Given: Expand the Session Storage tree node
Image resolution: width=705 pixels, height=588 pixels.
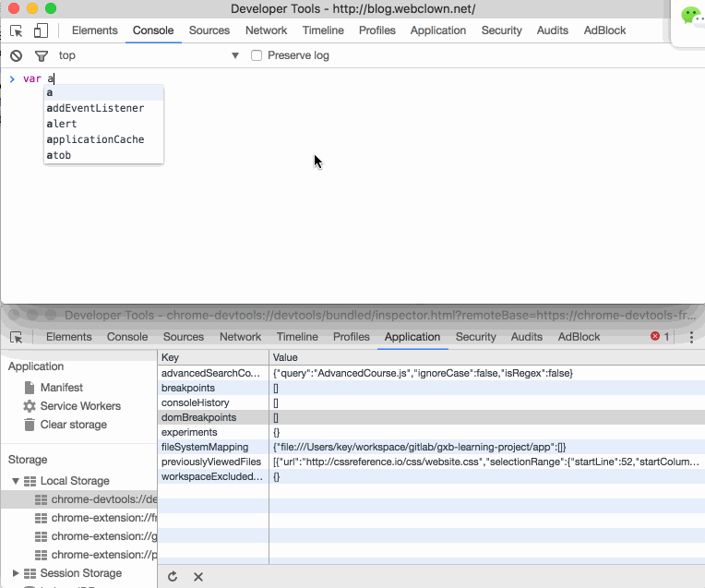Looking at the screenshot, I should [x=16, y=573].
